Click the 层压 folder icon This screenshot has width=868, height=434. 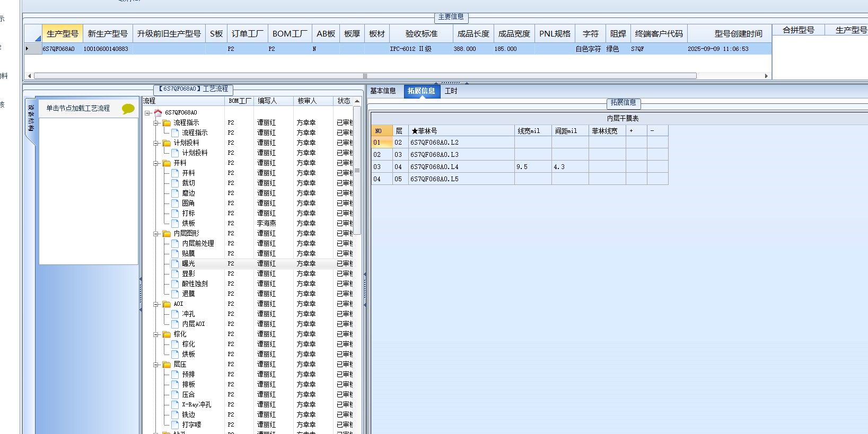167,364
